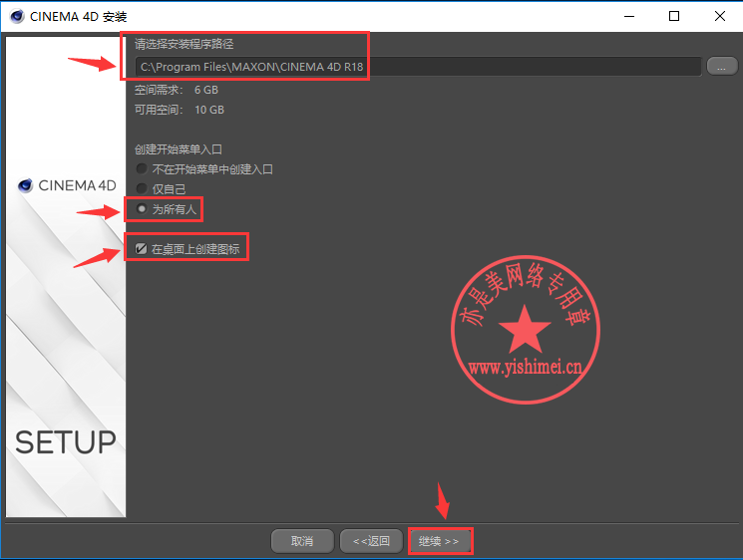The image size is (743, 560).
Task: Click the 继续 >> continue button
Action: tap(439, 541)
